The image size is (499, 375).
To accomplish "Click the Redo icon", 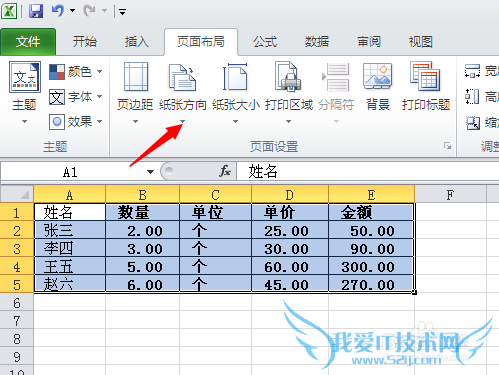I will [89, 11].
